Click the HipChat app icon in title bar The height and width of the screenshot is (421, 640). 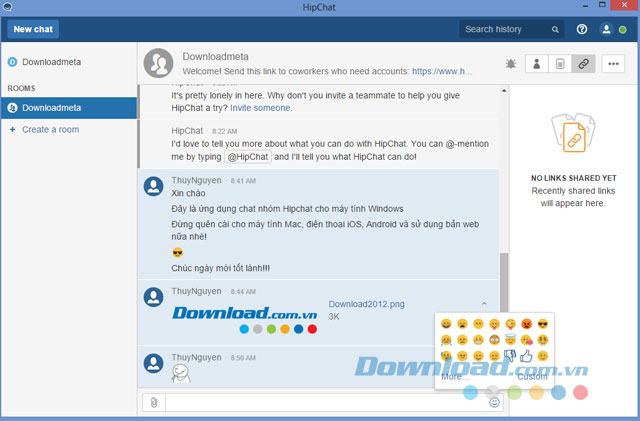[7, 7]
